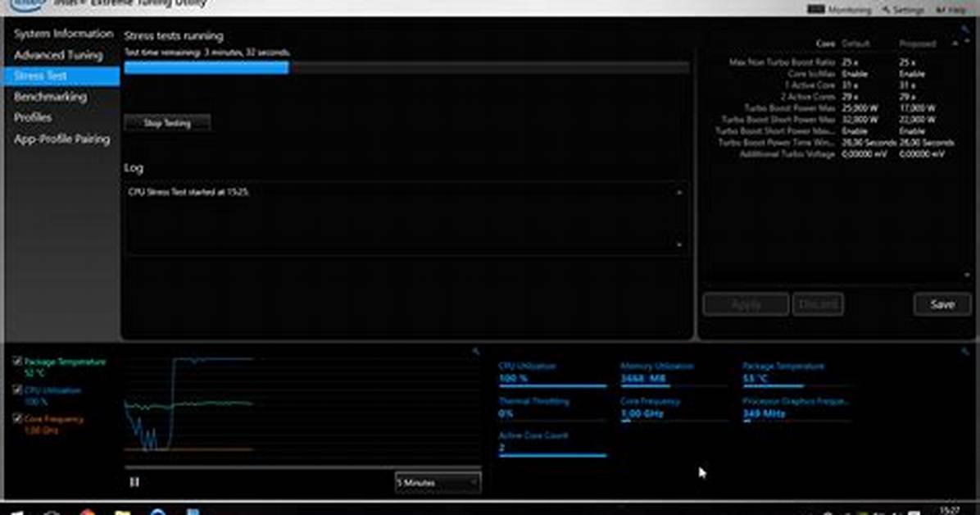
Task: Click the Active Core Count tile
Action: 552,443
